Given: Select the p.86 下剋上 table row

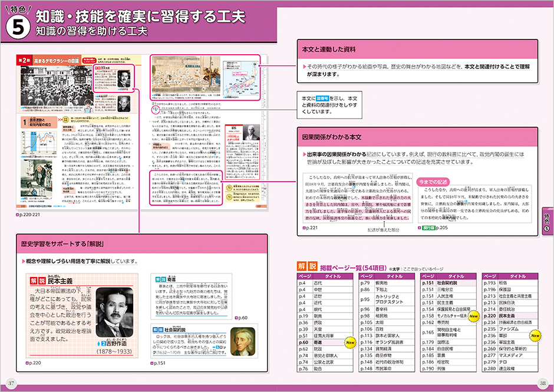Looking at the screenshot, I should (x=387, y=289).
